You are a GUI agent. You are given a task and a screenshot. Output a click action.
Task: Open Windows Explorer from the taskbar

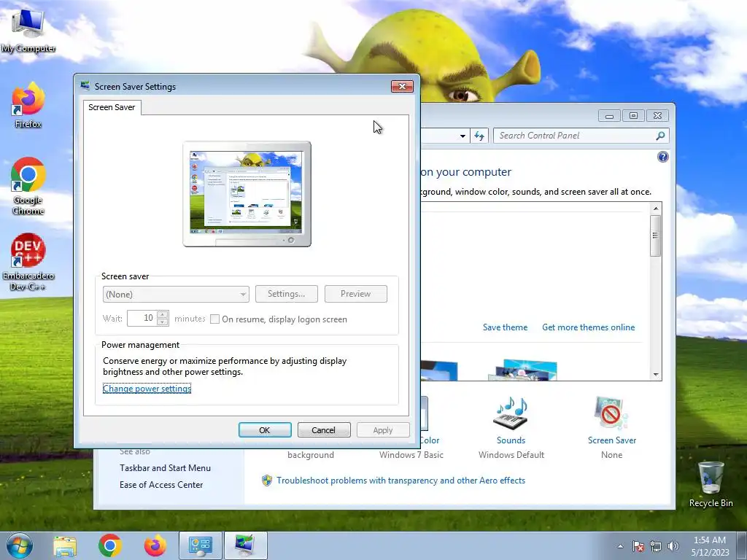point(65,545)
